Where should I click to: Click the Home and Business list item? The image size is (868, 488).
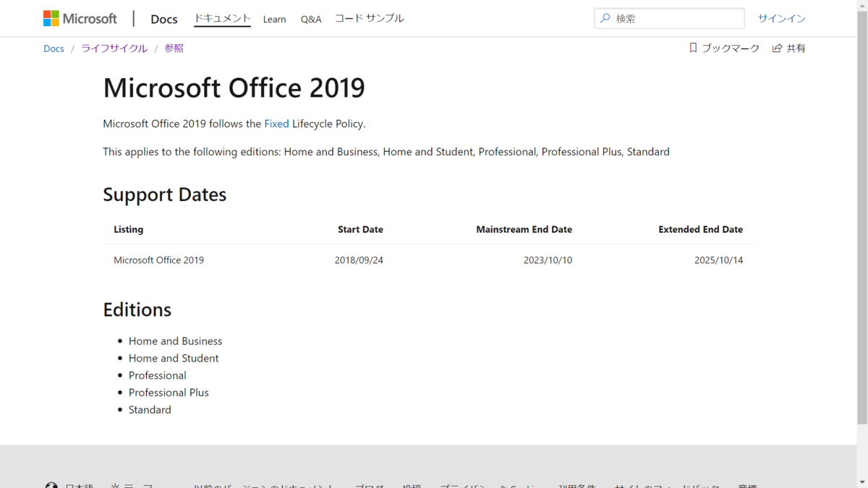175,341
